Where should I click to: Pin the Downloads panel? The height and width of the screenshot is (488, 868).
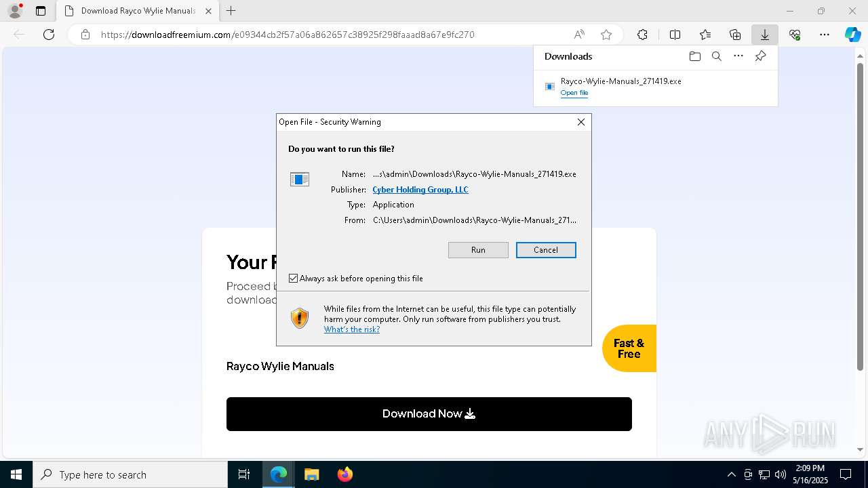[x=760, y=56]
